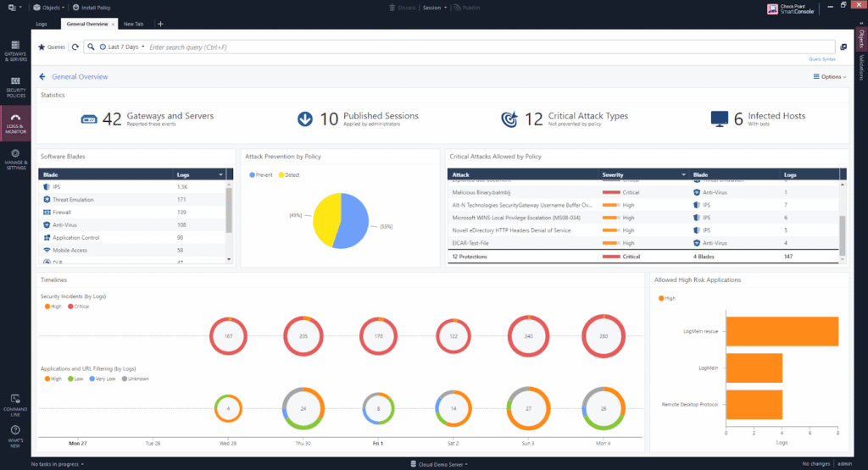Toggle the Detect legend item
This screenshot has height=470, width=868.
[x=289, y=174]
